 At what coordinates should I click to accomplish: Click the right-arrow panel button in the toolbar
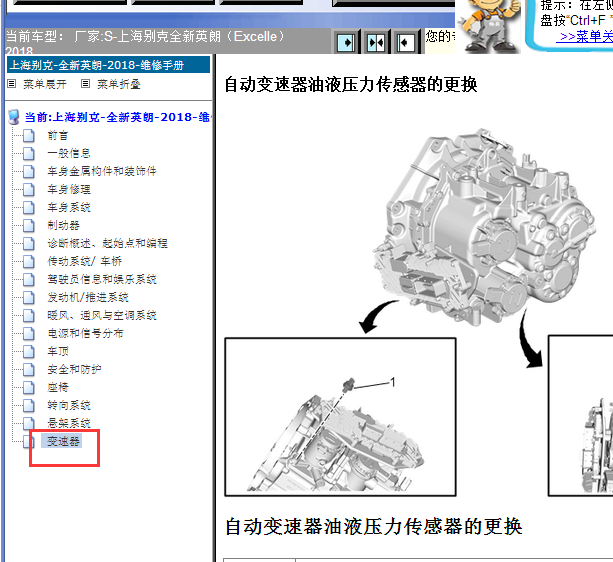346,42
